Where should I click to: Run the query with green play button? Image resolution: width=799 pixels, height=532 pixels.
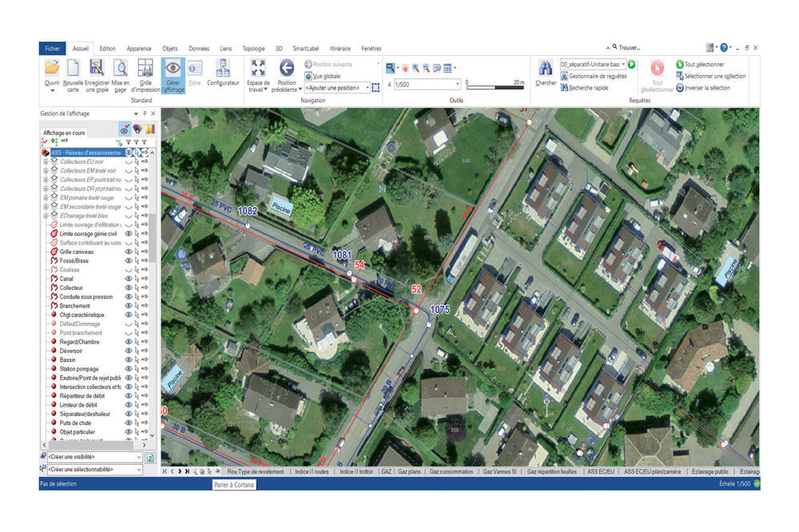point(632,64)
